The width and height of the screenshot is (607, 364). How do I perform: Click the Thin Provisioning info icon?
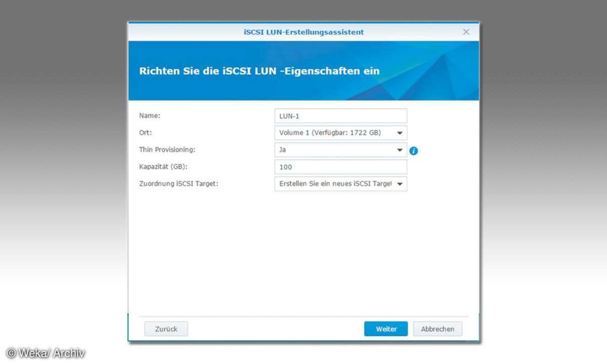(x=413, y=151)
